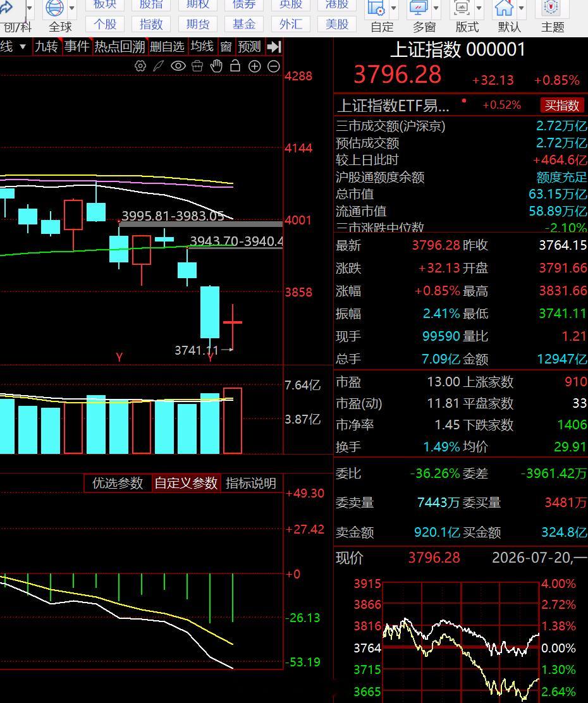
Task: Click the 创/科 share arrow icon
Action: (7, 8)
